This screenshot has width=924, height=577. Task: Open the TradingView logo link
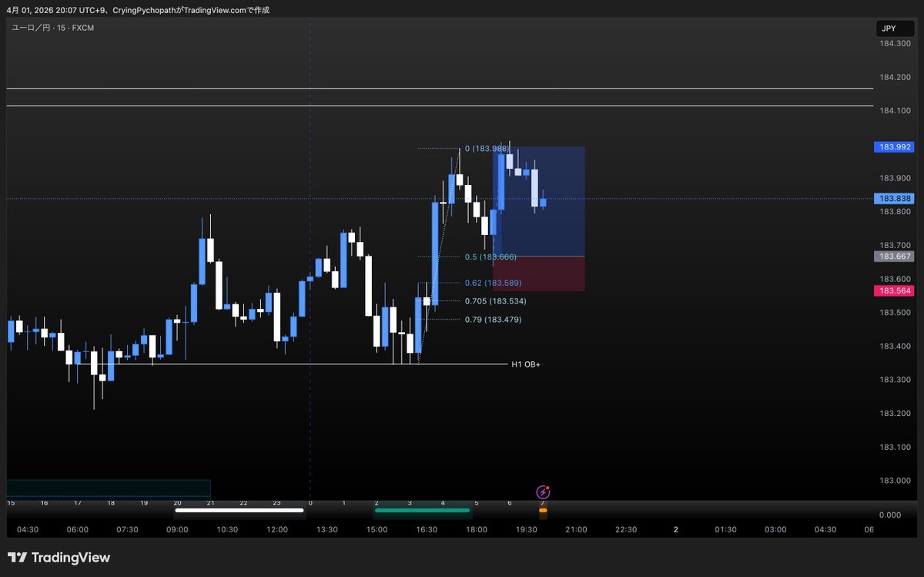[59, 558]
